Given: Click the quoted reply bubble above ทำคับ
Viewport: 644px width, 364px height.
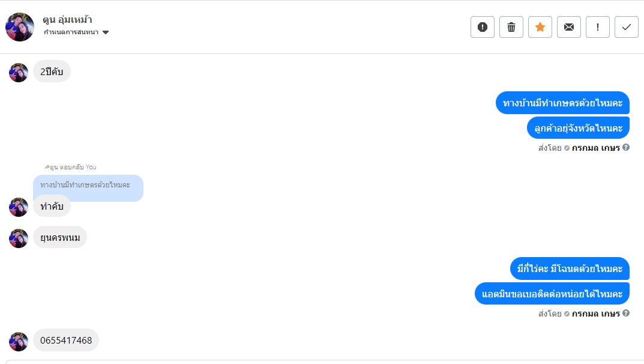Looking at the screenshot, I should [x=88, y=185].
